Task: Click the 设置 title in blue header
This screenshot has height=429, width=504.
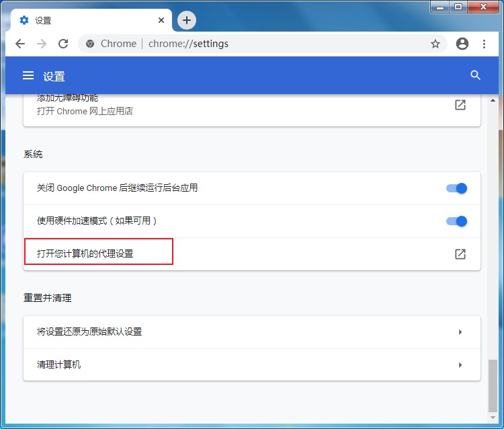Action: (x=54, y=77)
